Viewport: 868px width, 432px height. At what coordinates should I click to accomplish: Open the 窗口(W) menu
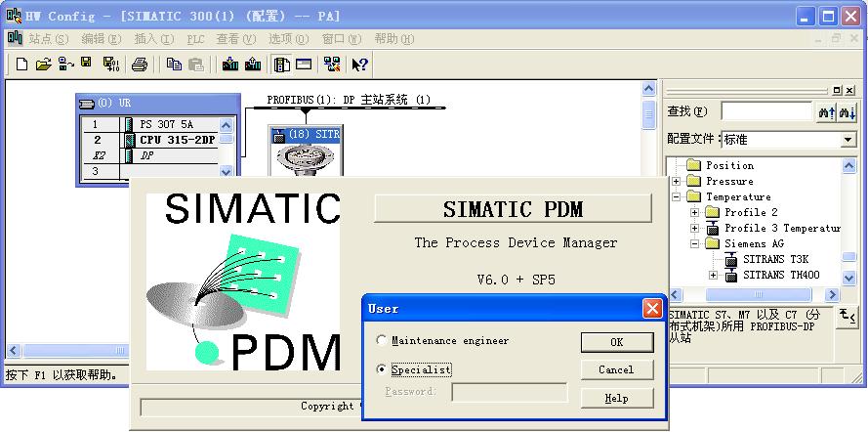click(342, 39)
